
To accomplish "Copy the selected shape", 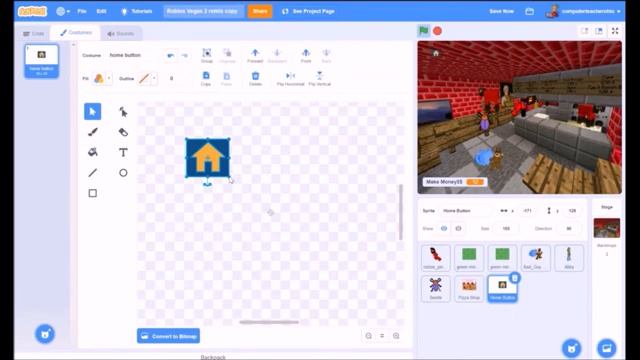I will pyautogui.click(x=206, y=78).
